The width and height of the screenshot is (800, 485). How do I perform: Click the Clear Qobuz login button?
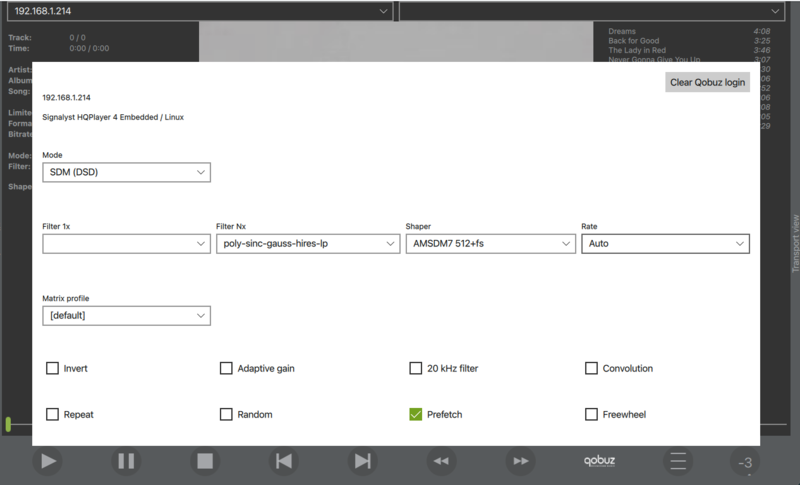point(707,82)
